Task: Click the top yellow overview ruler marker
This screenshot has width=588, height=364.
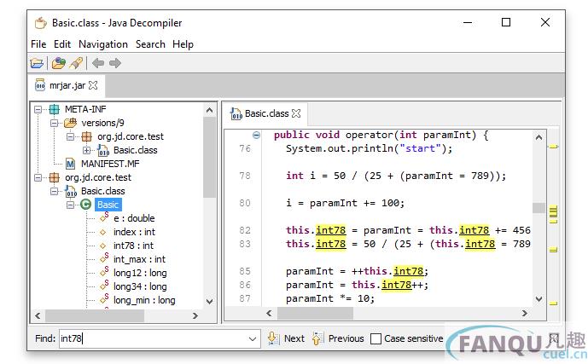Action: (x=554, y=147)
